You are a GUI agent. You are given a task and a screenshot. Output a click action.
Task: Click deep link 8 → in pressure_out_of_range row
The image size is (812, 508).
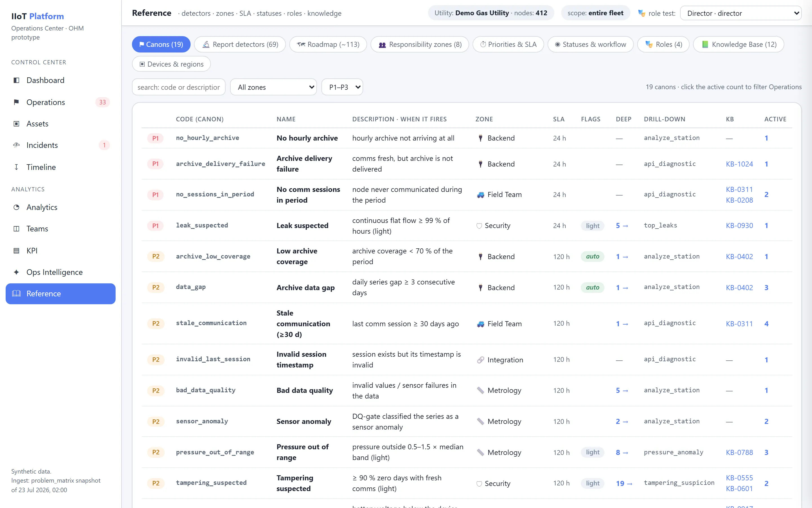click(622, 453)
